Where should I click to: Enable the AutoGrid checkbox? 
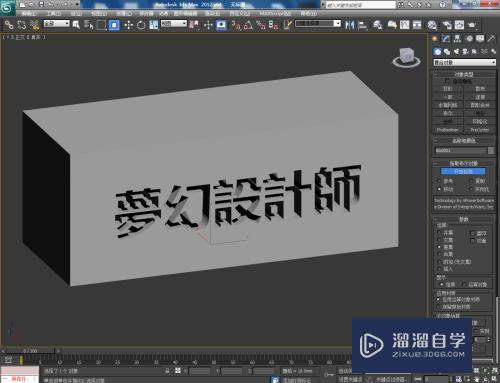pos(447,81)
